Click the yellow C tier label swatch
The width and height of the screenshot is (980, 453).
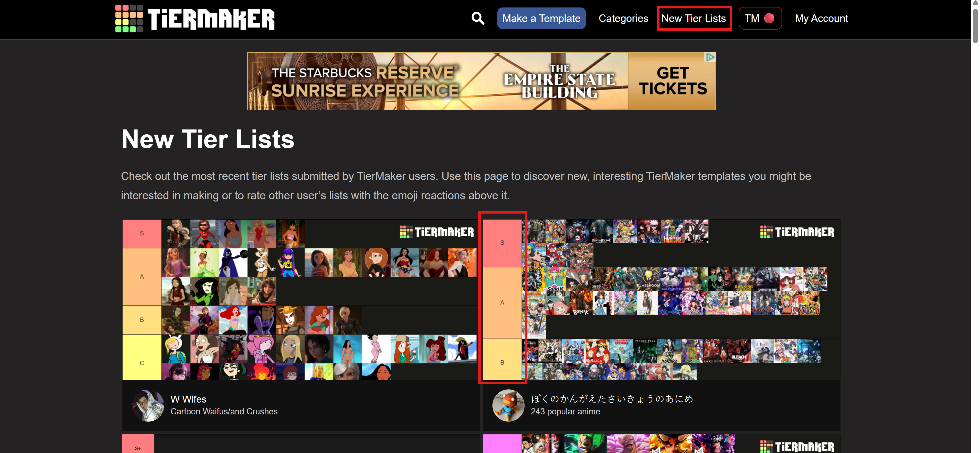click(142, 358)
